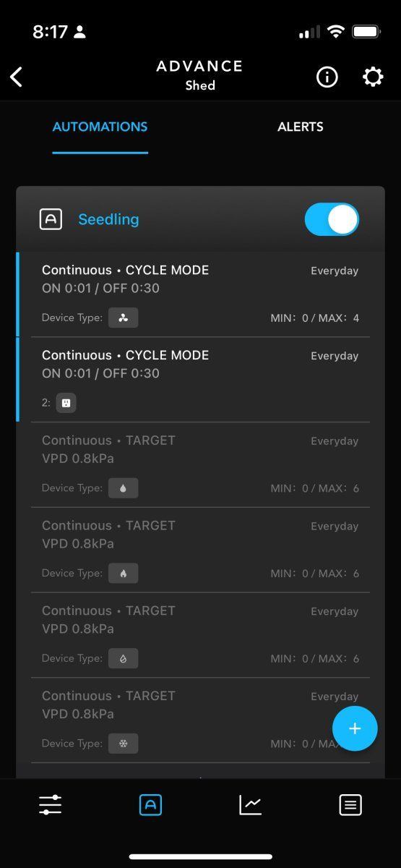Open the chart graph bottom tab

[x=251, y=804]
